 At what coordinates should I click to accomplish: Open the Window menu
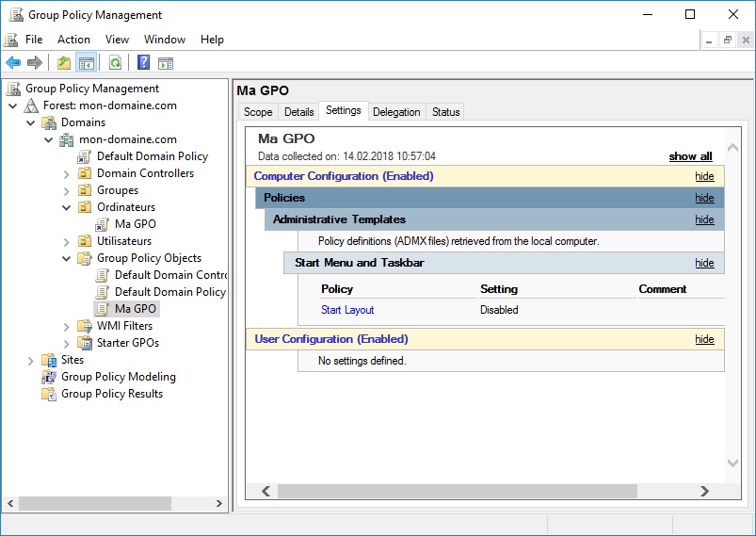(x=165, y=40)
